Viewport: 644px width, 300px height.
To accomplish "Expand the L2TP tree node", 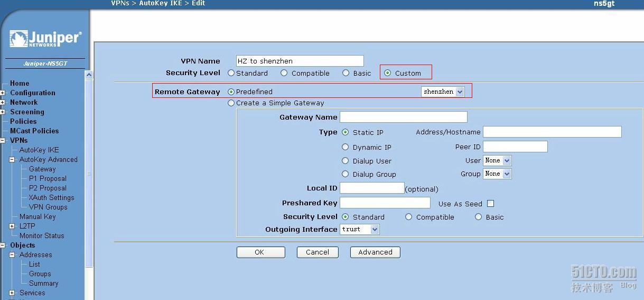I will 12,226.
